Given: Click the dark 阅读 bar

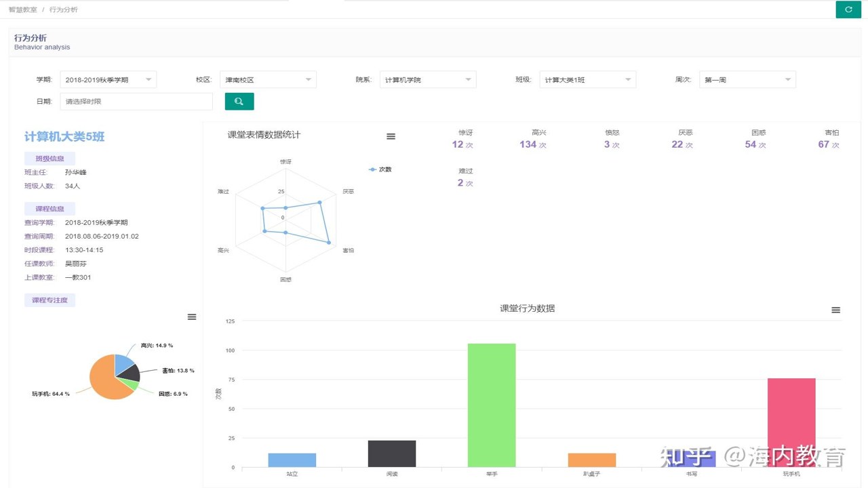Looking at the screenshot, I should coord(392,453).
